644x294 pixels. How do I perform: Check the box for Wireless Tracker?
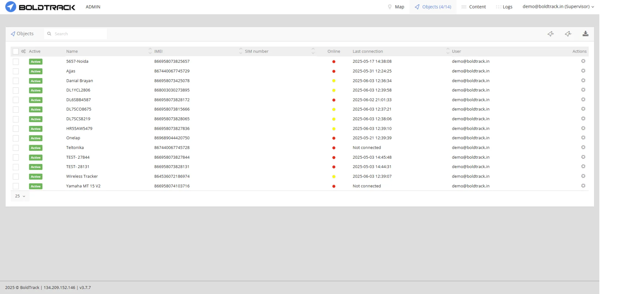tap(16, 177)
